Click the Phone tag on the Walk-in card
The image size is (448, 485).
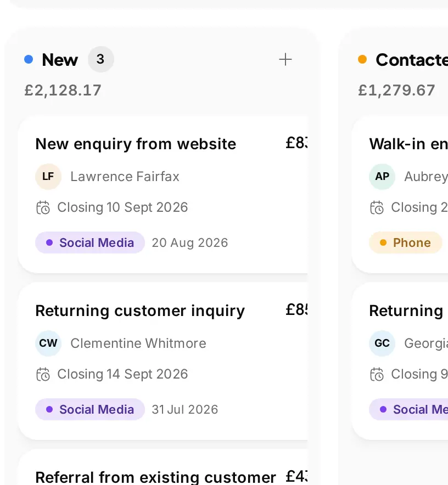pyautogui.click(x=405, y=243)
